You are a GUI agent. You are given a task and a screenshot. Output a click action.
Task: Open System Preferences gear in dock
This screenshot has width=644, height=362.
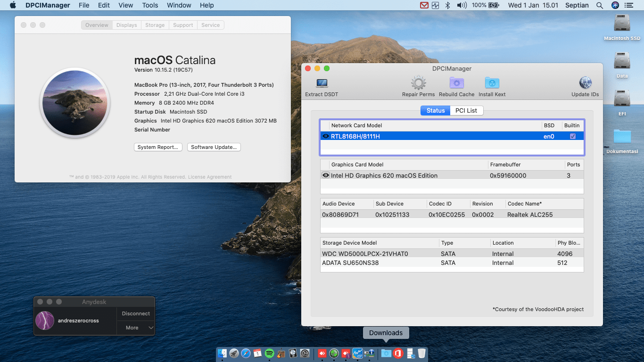click(305, 353)
